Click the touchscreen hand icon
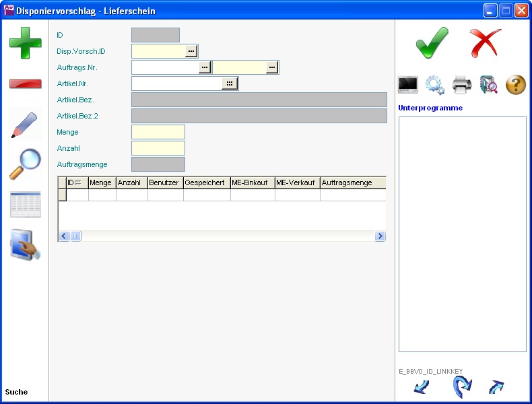 [25, 244]
